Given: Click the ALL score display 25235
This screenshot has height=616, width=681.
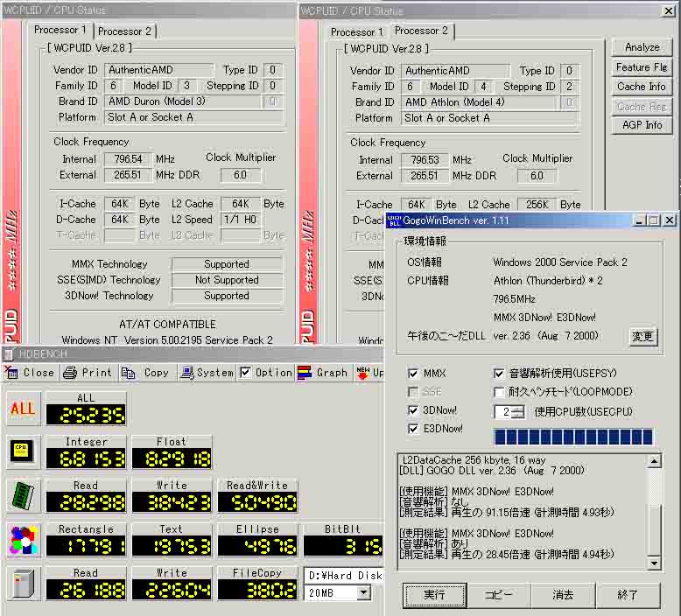Looking at the screenshot, I should [x=86, y=415].
